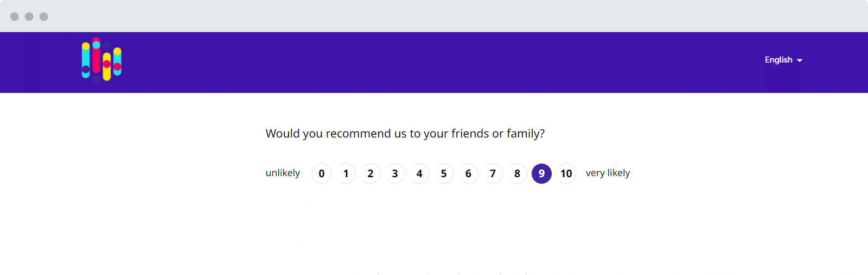
Task: Choose rating 3
Action: [x=395, y=173]
